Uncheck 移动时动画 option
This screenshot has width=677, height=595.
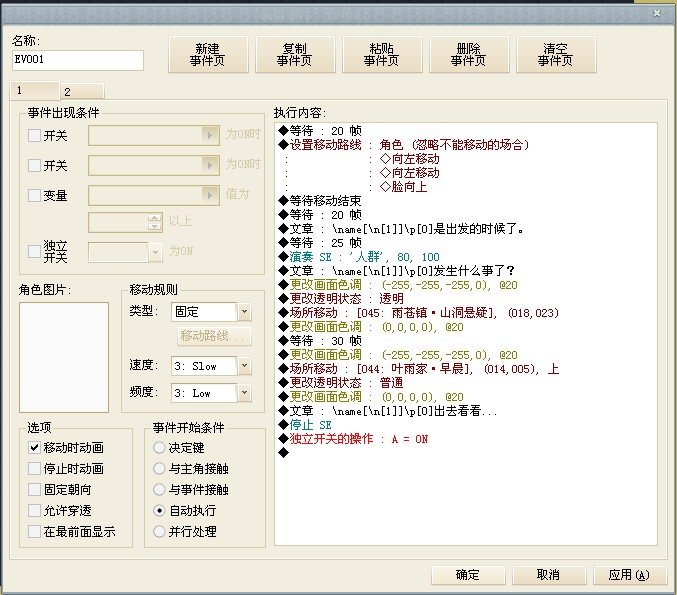pos(34,447)
